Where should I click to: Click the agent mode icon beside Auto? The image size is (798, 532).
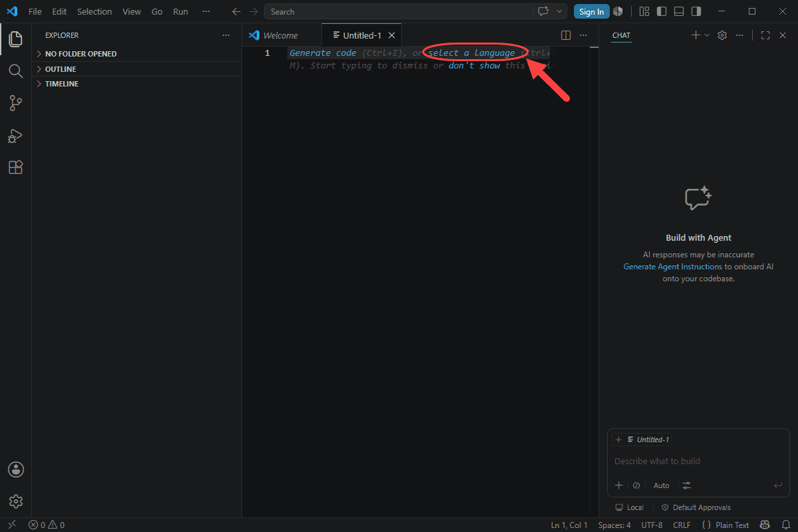pyautogui.click(x=636, y=485)
